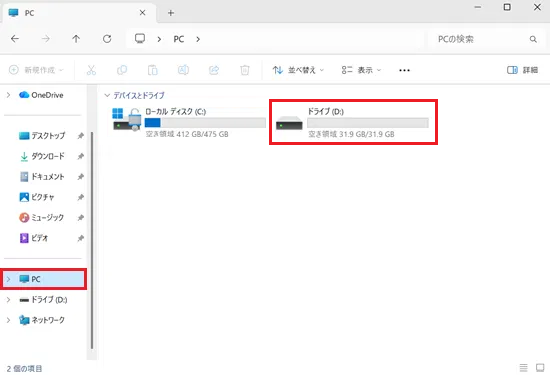The height and width of the screenshot is (375, 550).
Task: Click the sidebar vertical scrollbar
Action: coord(92,240)
